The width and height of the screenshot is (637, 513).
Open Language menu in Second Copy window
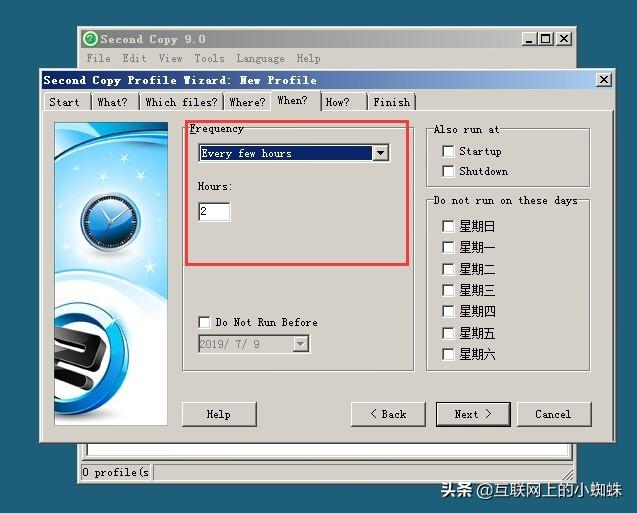tap(260, 58)
